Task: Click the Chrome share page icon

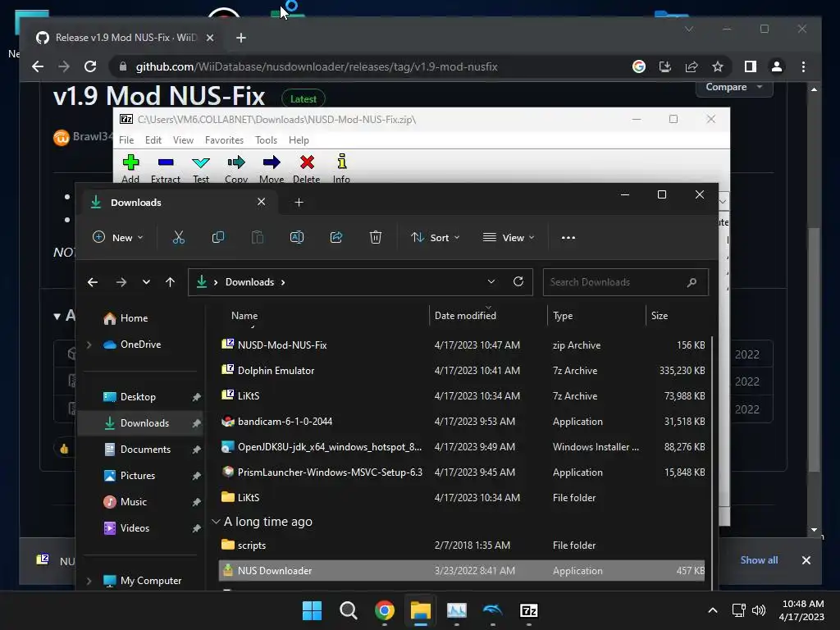Action: (x=691, y=66)
